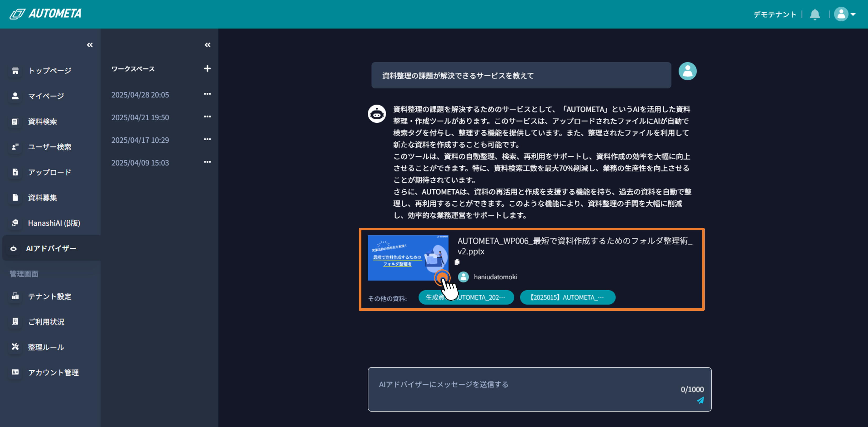Click the AIアドバイザー robot icon
868x427 pixels.
tap(13, 249)
